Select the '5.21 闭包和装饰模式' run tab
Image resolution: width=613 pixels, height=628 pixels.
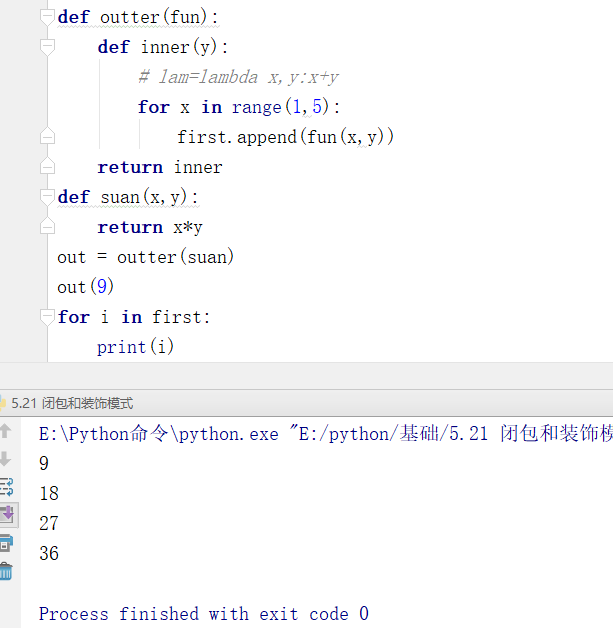click(72, 403)
